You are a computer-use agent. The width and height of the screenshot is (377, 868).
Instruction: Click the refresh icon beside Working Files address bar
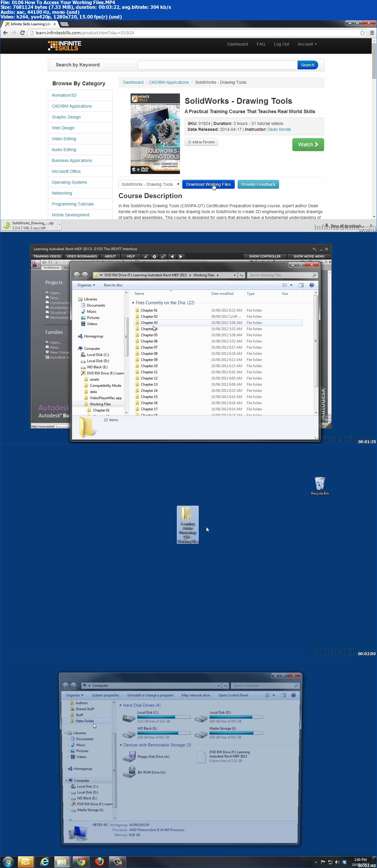click(241, 275)
